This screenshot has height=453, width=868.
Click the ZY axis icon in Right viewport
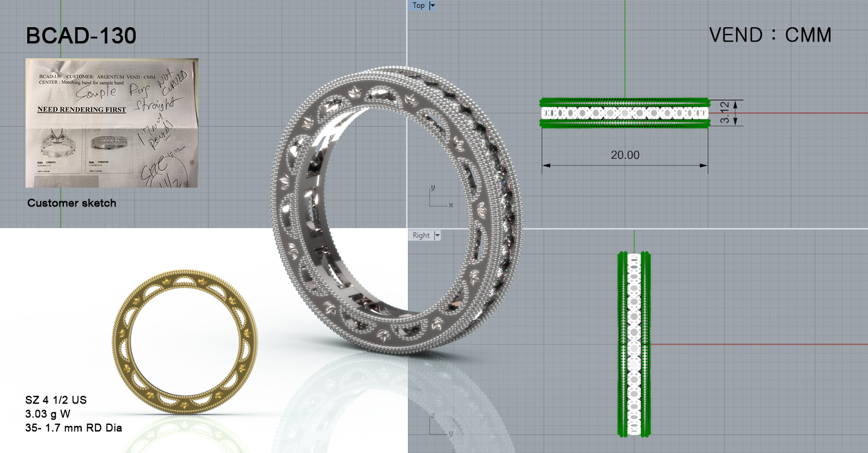click(x=440, y=425)
